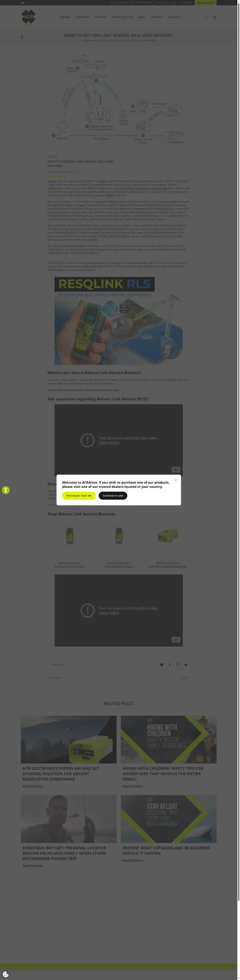Share the post on Pinterest

coord(178,664)
